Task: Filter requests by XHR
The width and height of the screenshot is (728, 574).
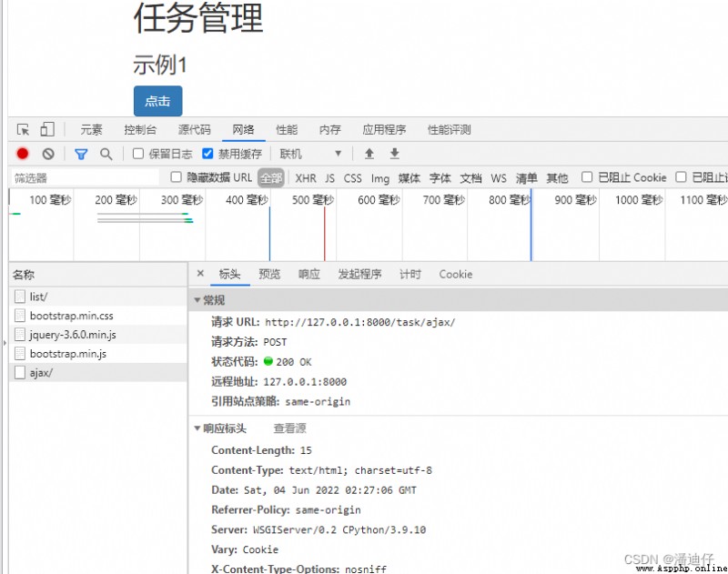Action: [x=306, y=178]
